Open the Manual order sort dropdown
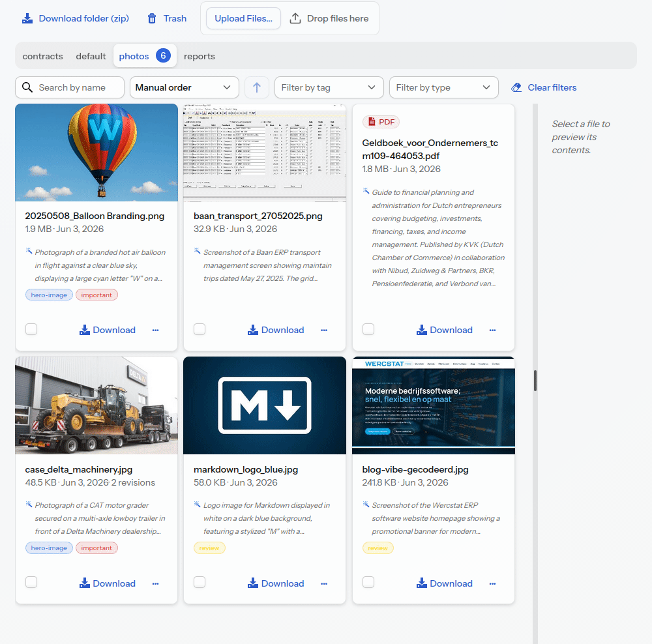The width and height of the screenshot is (652, 644). [x=185, y=87]
